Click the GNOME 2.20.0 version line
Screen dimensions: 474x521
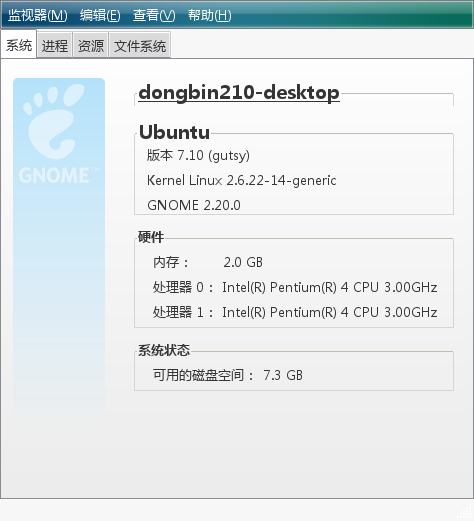pyautogui.click(x=194, y=205)
